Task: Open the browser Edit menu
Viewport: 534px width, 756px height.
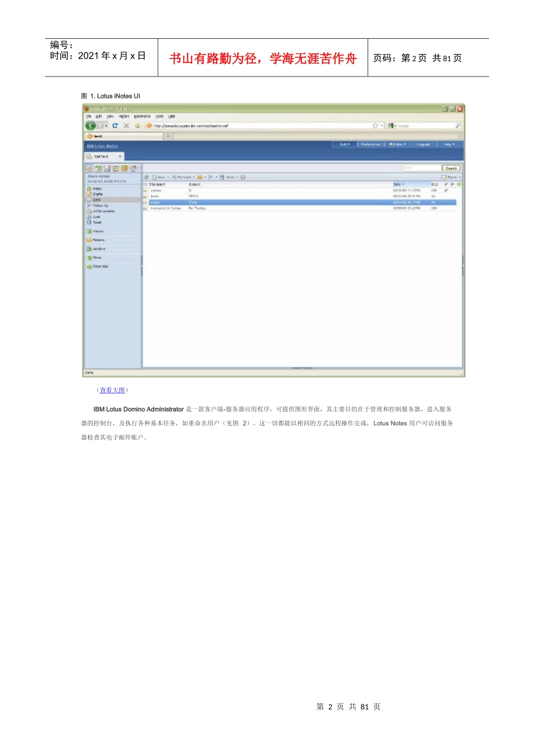Action: (x=99, y=116)
